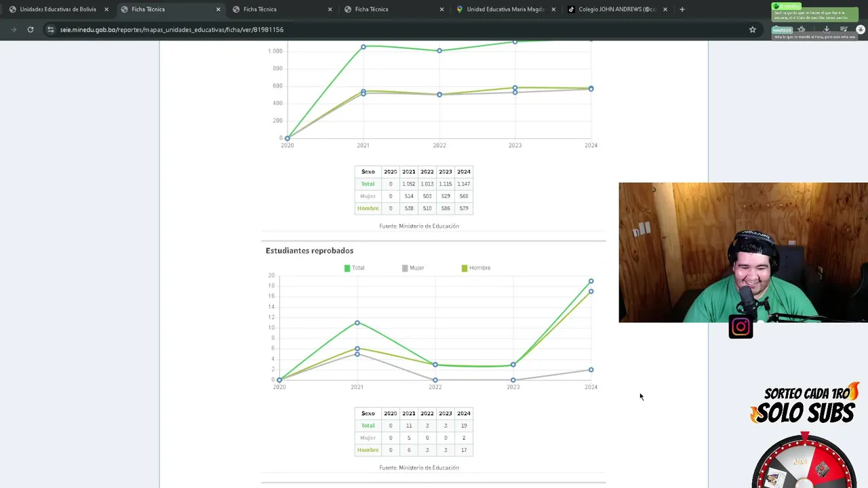
Task: Click Total 2022 point in upper chart
Action: [x=439, y=50]
